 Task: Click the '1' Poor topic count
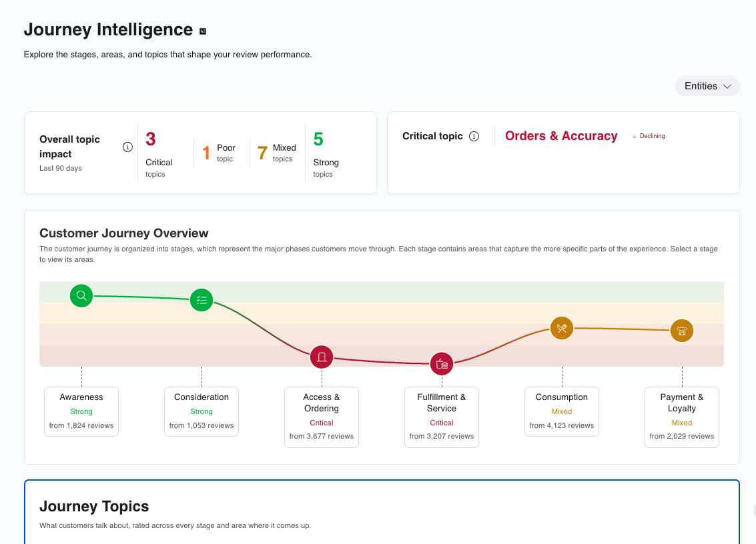[206, 153]
